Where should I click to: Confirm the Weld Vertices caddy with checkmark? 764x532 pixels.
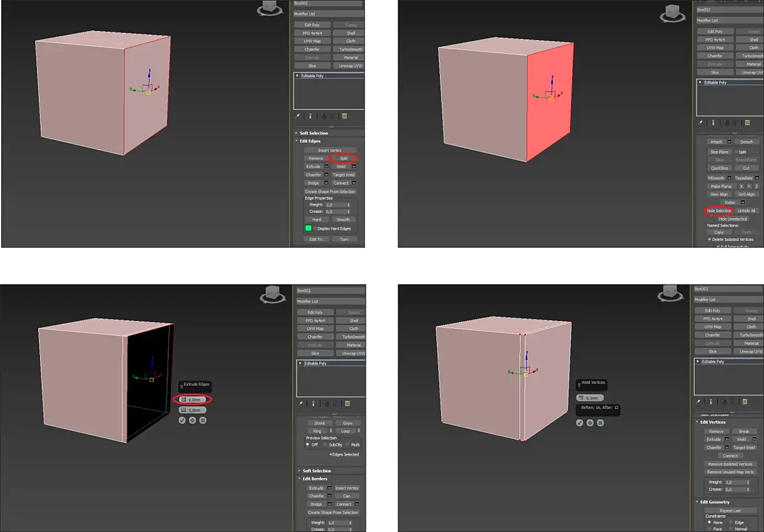click(579, 423)
